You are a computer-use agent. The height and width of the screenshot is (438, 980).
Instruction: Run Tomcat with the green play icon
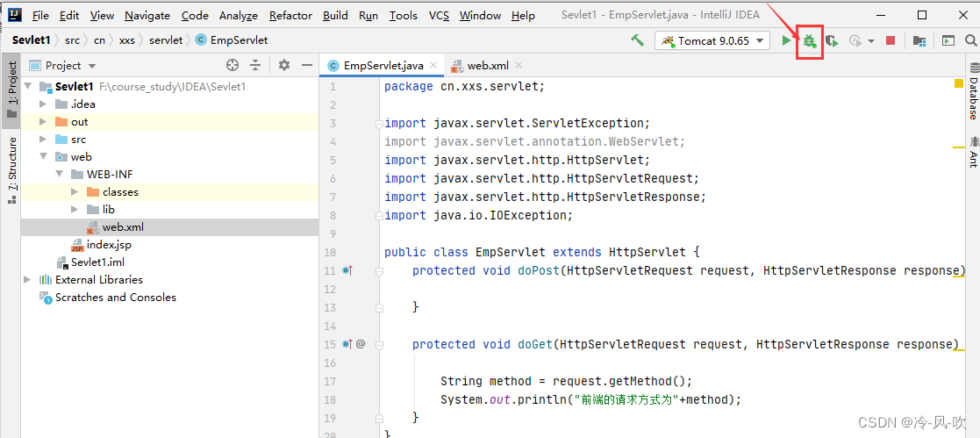pyautogui.click(x=787, y=40)
